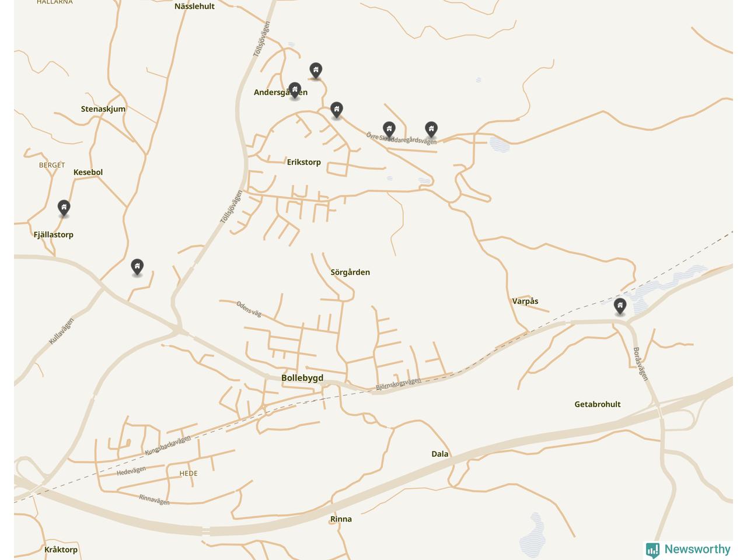Click the house marker east of Varpås

pyautogui.click(x=620, y=306)
